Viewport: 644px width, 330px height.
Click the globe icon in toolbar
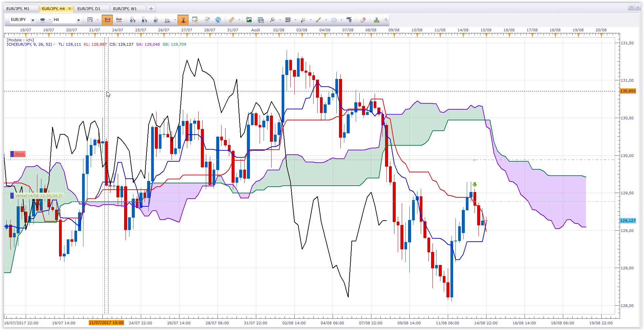pos(218,20)
